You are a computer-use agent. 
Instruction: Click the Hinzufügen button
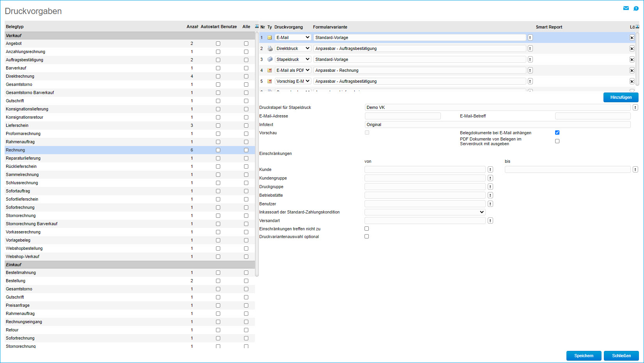pos(621,97)
